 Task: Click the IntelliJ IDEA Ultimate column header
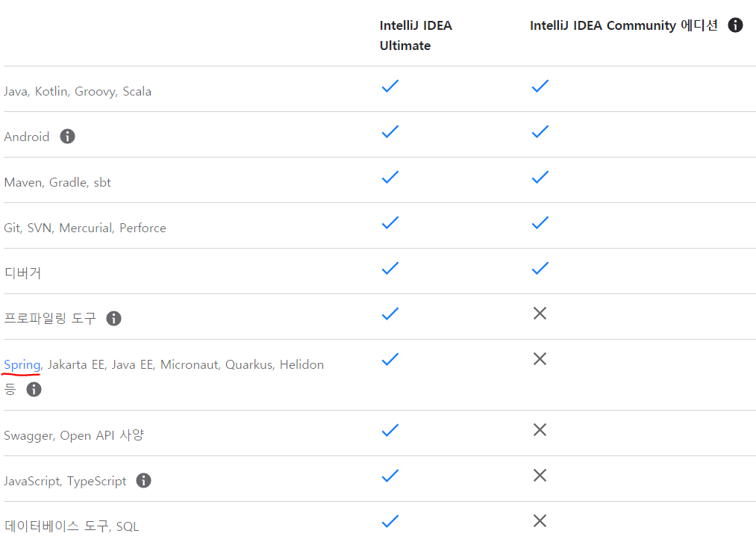(x=416, y=35)
